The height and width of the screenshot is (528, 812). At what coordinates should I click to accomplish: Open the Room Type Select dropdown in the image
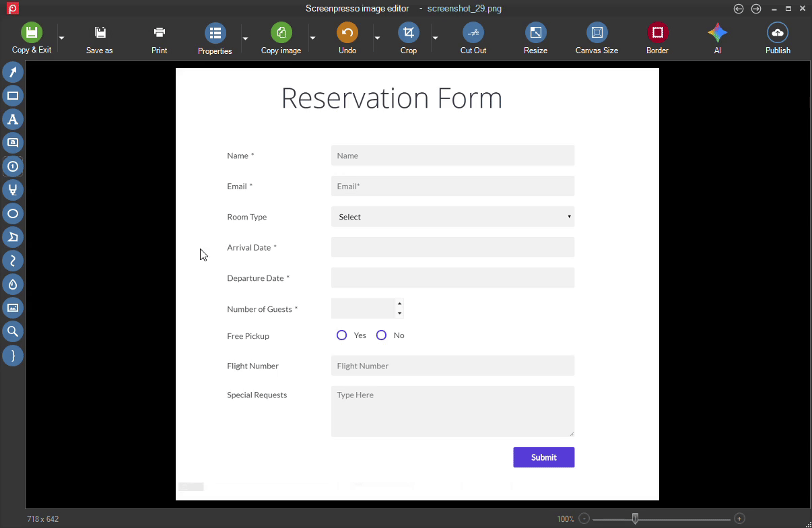pyautogui.click(x=452, y=217)
